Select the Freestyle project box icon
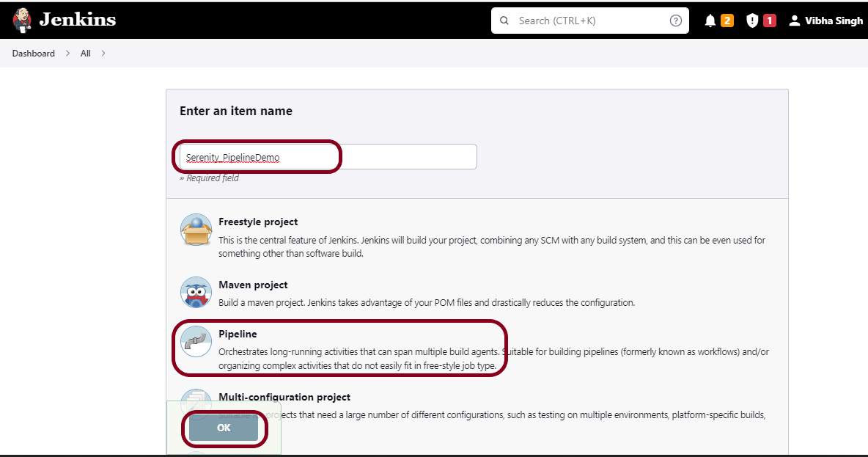 (x=196, y=230)
